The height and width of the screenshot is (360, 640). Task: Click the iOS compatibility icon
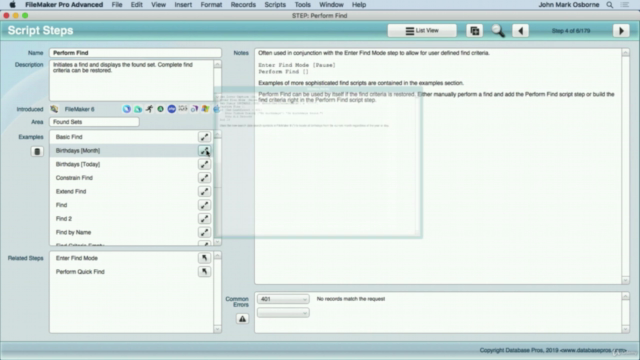(183, 109)
